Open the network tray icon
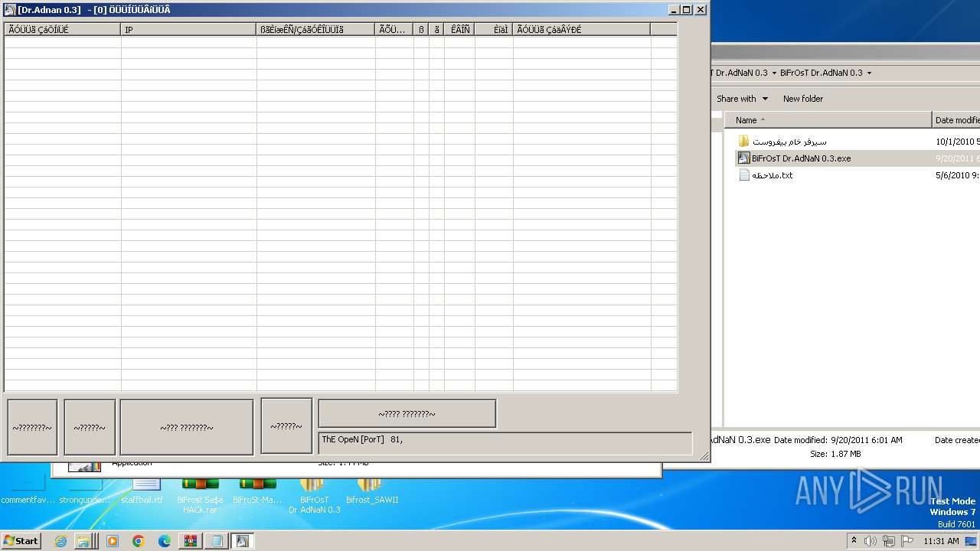 889,541
